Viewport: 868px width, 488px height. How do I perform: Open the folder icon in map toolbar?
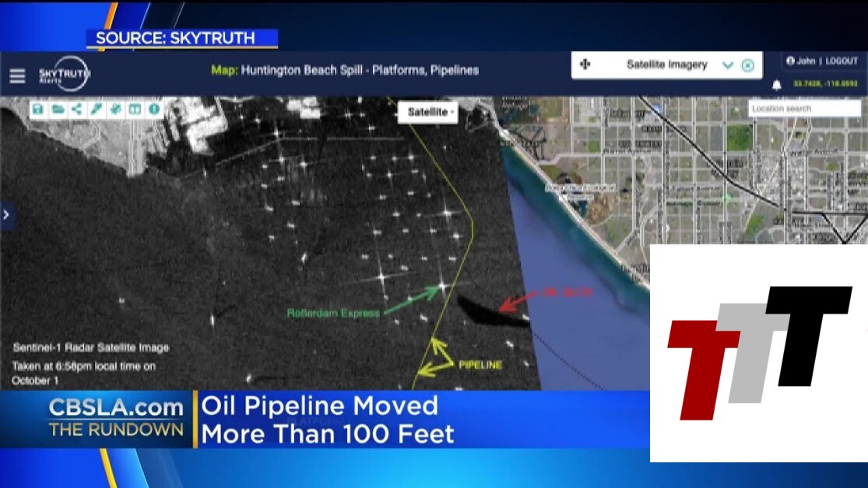57,110
